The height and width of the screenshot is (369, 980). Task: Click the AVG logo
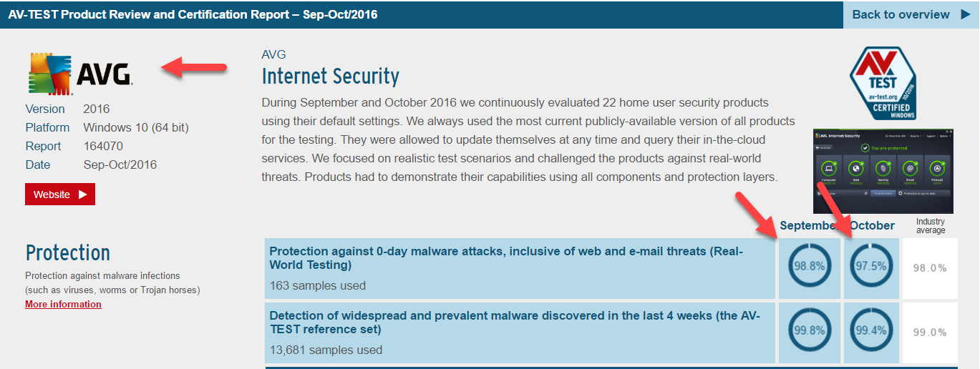point(80,74)
